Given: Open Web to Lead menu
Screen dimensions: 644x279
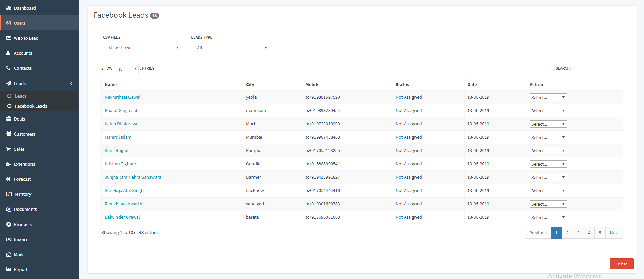Looking at the screenshot, I should (39, 38).
